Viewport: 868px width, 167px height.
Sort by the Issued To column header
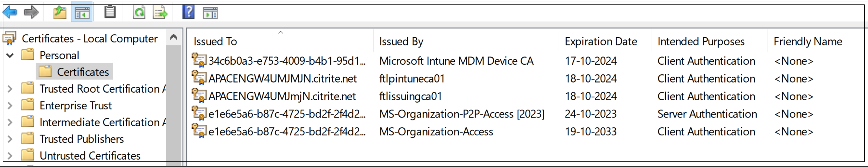(x=215, y=41)
